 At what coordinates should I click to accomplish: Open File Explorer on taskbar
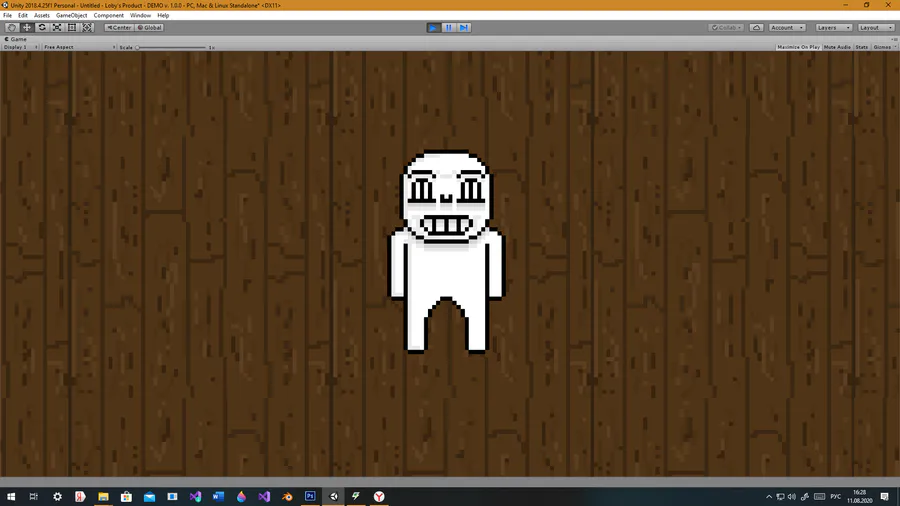[x=103, y=496]
